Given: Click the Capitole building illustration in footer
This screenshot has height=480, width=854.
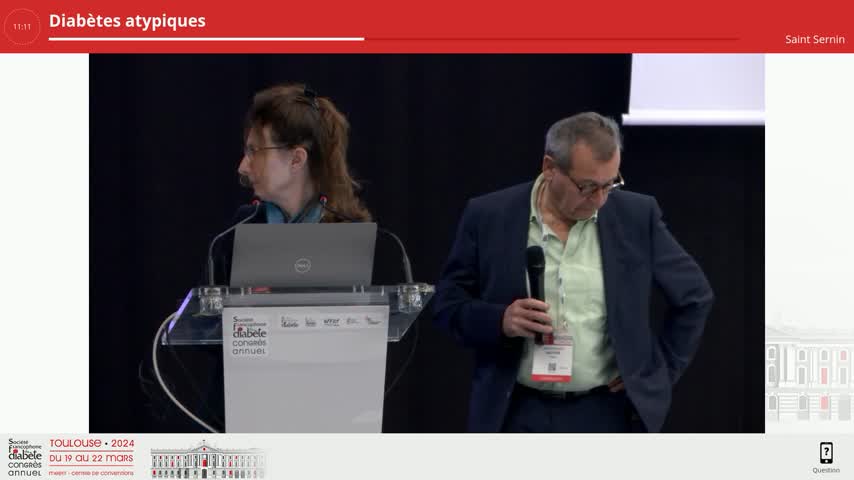Looking at the screenshot, I should point(207,459).
